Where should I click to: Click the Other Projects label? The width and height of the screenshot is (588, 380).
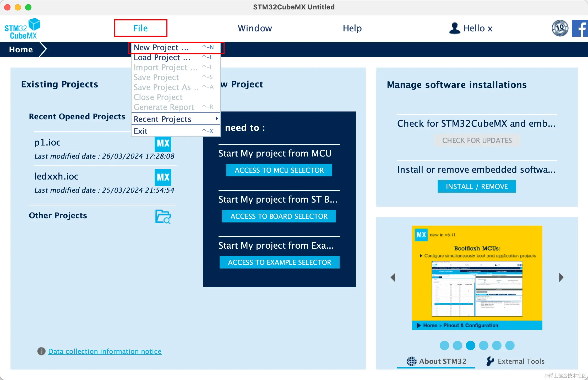58,215
